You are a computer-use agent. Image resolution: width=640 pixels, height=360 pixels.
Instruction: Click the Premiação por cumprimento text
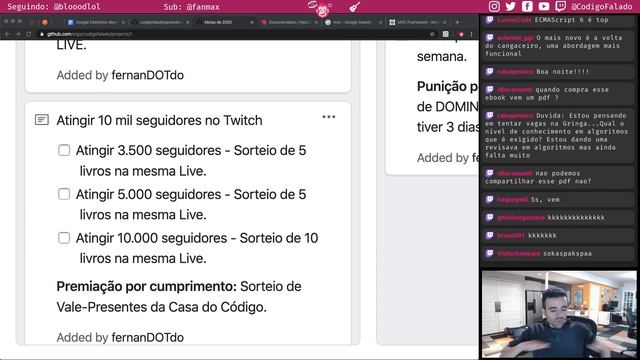tap(146, 287)
